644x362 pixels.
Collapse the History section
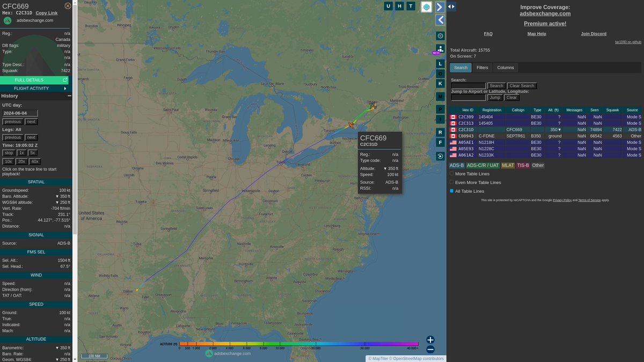(69, 96)
